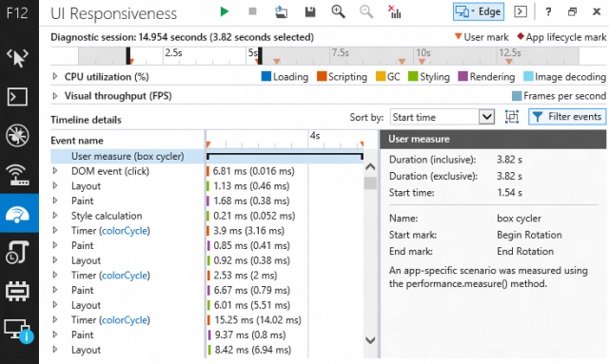Screen dimensions: 609x364
Task: Toggle the Filter events button
Action: click(x=567, y=117)
